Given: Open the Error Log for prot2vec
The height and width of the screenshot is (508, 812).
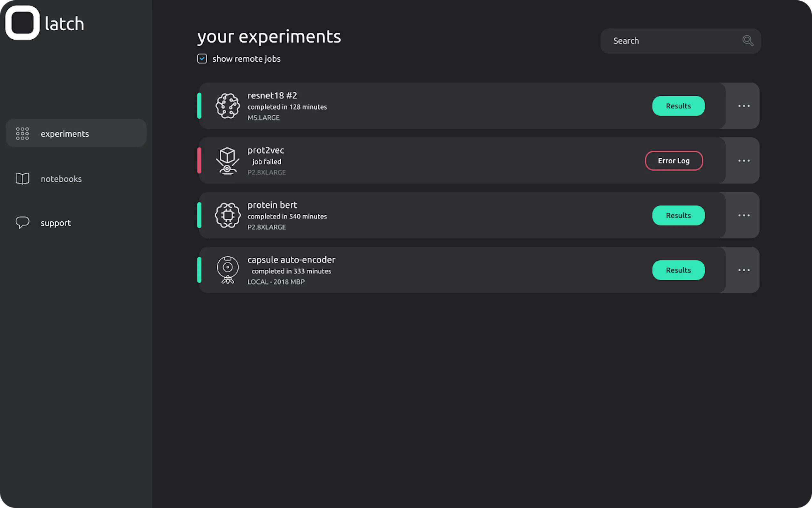Looking at the screenshot, I should (673, 161).
